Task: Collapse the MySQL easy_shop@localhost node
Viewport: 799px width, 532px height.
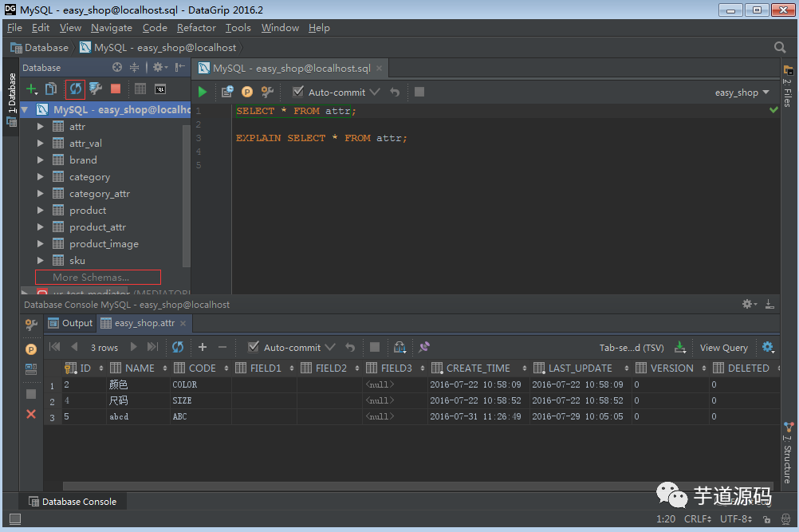Action: (x=25, y=109)
